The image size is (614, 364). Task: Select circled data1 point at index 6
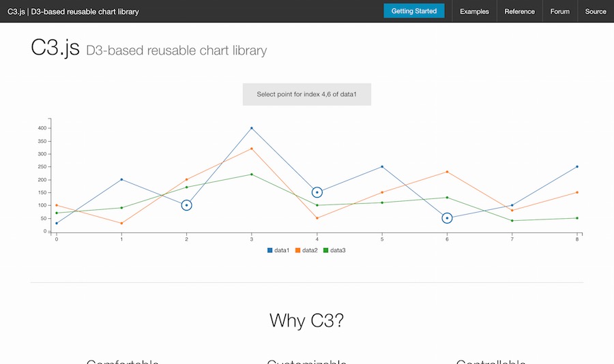click(447, 218)
